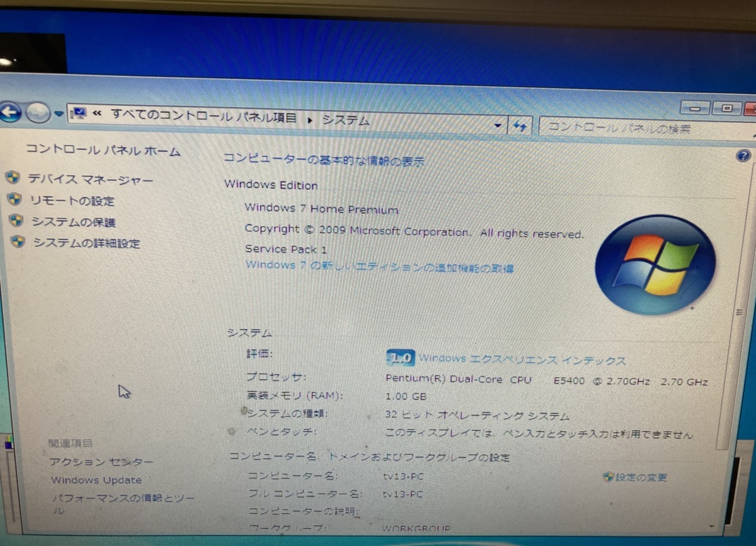The height and width of the screenshot is (546, 756).
Task: Select 32 ビット オペレーティング システム text
Action: [x=477, y=415]
